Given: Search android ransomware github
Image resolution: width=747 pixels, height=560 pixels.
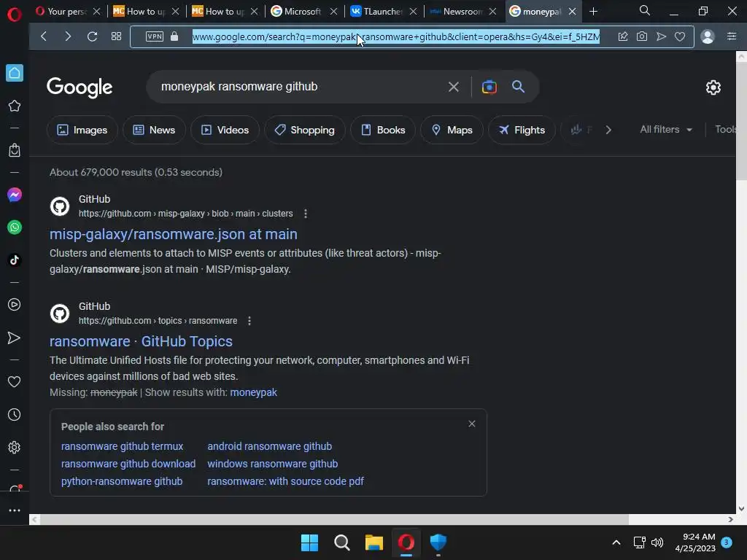Looking at the screenshot, I should [x=270, y=446].
